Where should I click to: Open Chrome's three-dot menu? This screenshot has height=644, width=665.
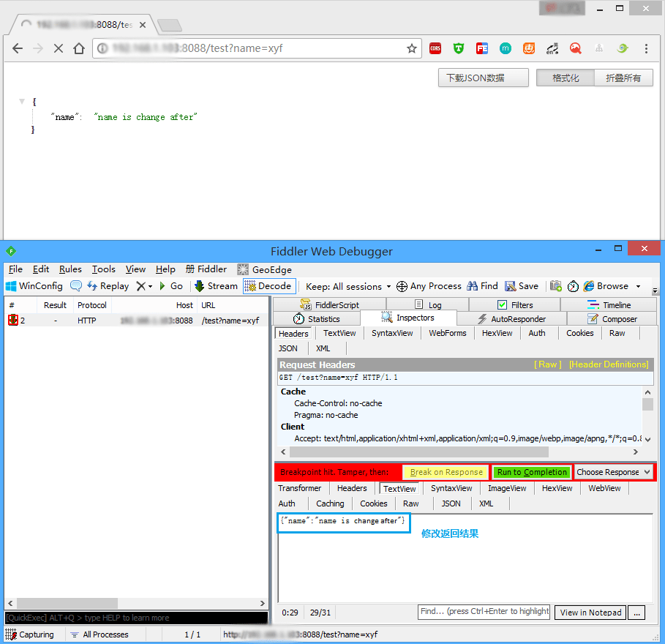646,48
